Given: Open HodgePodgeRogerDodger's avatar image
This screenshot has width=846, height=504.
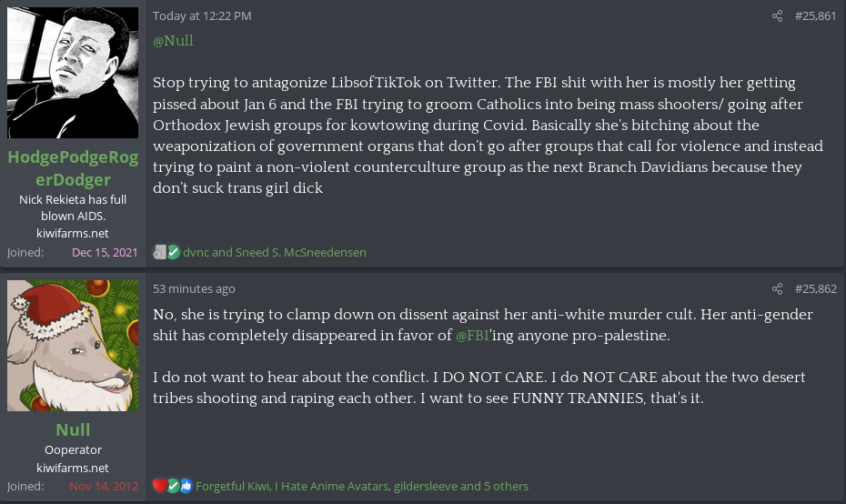Looking at the screenshot, I should [x=73, y=73].
